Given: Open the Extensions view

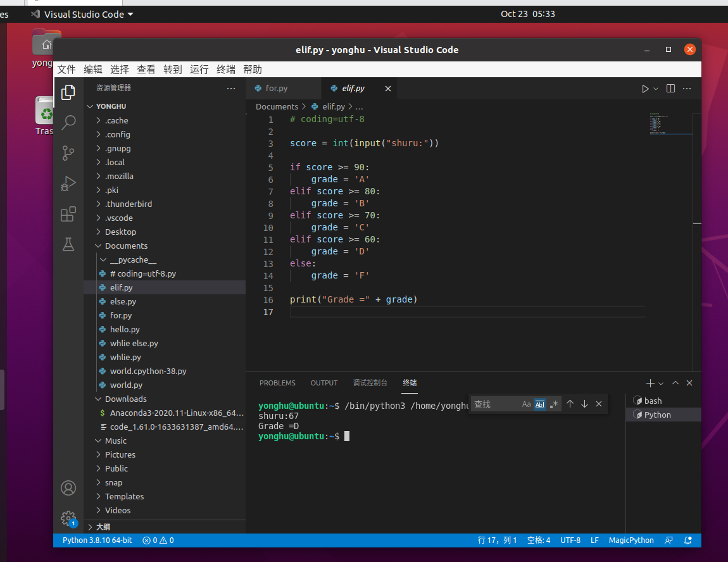Looking at the screenshot, I should (68, 215).
